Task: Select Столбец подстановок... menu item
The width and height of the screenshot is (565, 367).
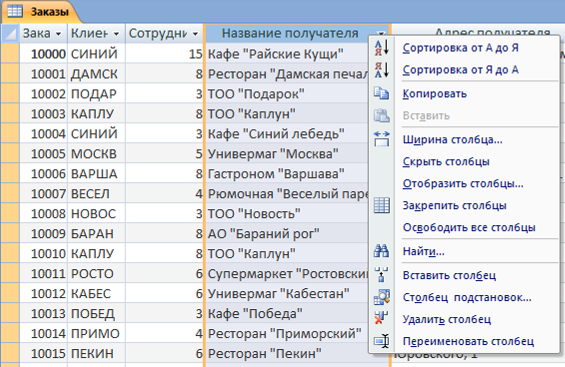Action: tap(467, 297)
